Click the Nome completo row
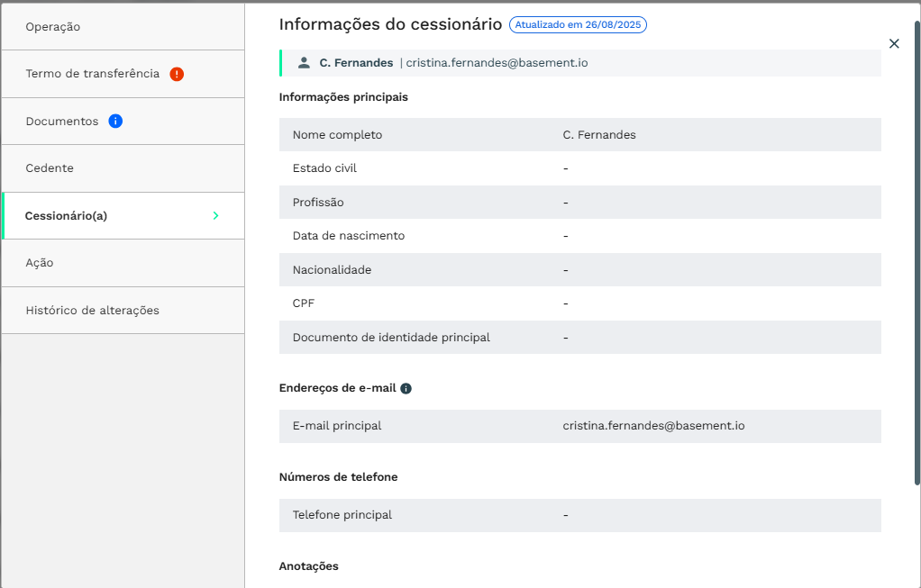The image size is (921, 588). click(579, 135)
